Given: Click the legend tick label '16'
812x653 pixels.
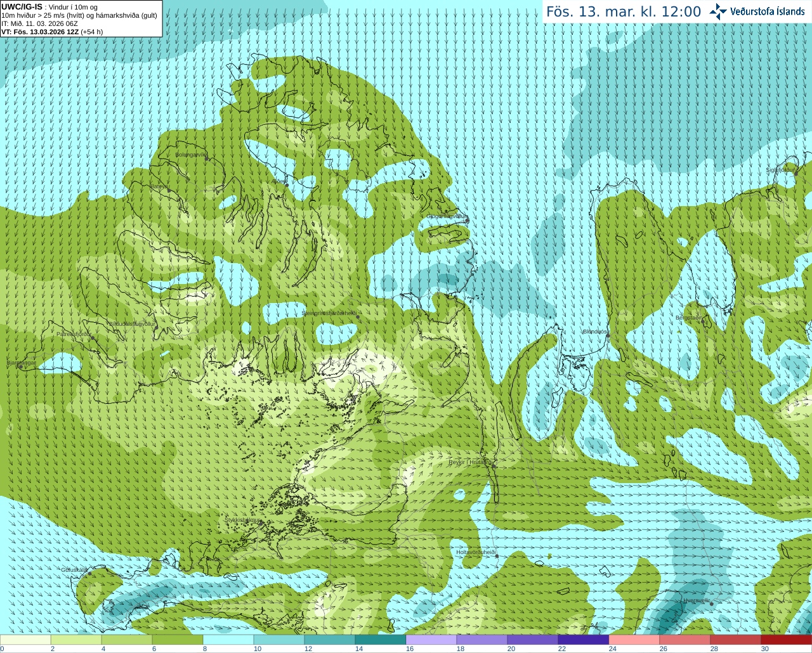Looking at the screenshot, I should pos(410,649).
